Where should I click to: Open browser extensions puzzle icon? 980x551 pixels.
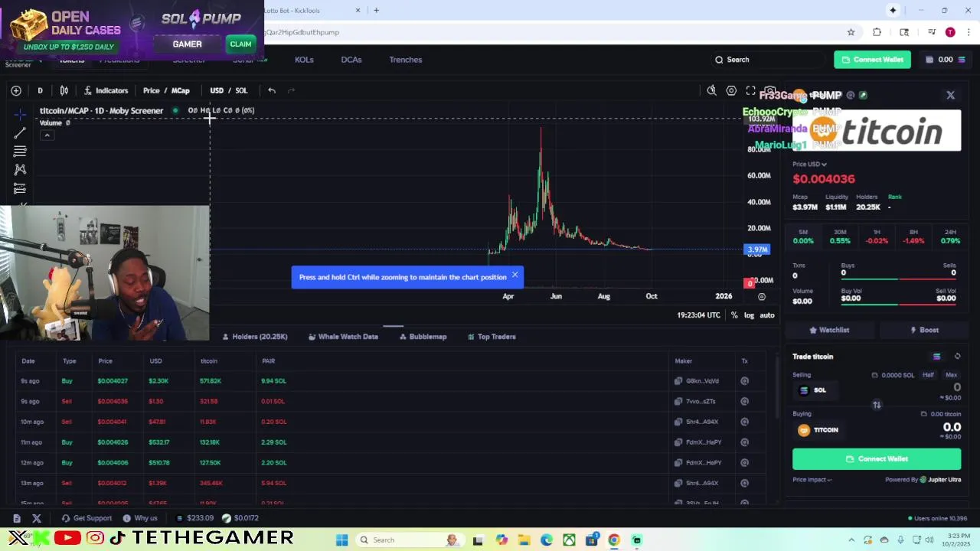coord(877,32)
